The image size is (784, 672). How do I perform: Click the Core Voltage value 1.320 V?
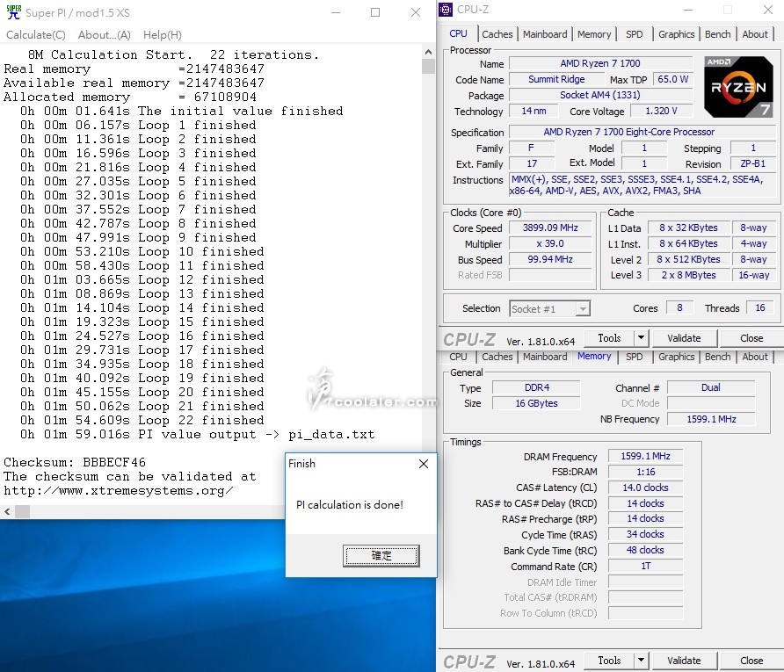[x=662, y=111]
